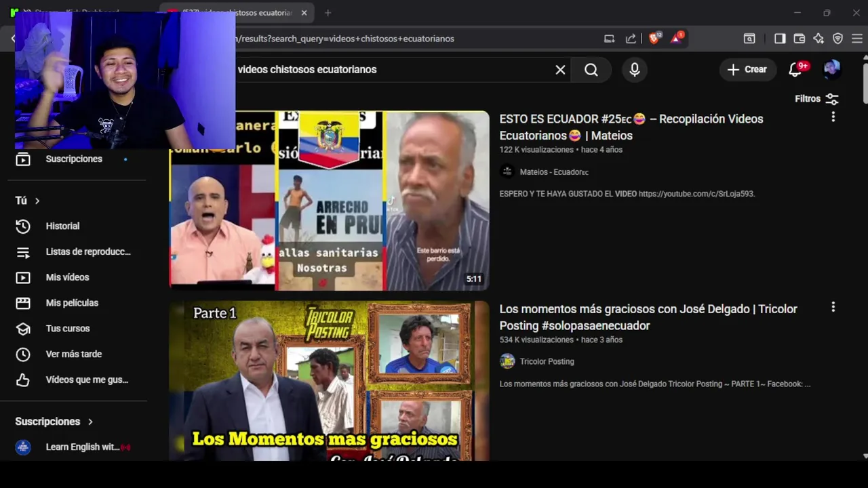Open Suscripciones in the sidebar

pos(74,159)
